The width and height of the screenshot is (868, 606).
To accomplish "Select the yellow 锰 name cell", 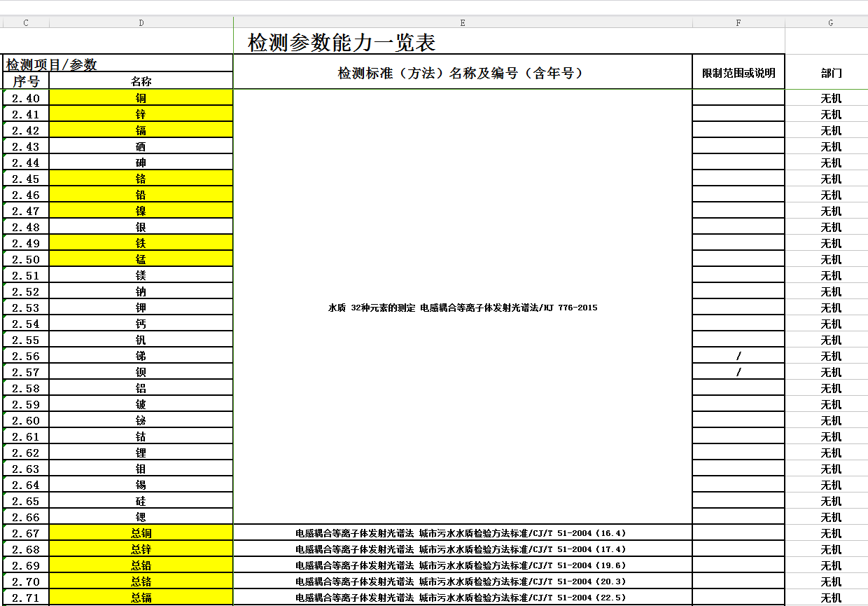I will (141, 259).
